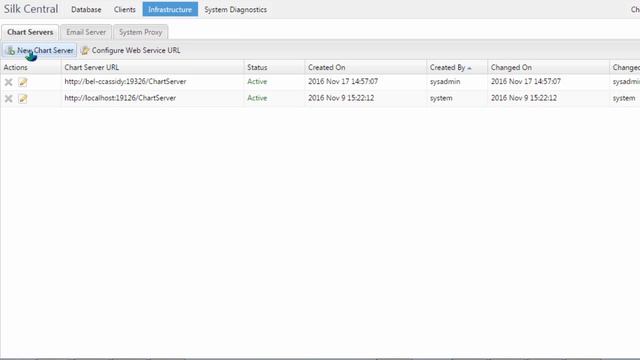The image size is (640, 360).
Task: Open the System Proxy tab
Action: pos(140,32)
